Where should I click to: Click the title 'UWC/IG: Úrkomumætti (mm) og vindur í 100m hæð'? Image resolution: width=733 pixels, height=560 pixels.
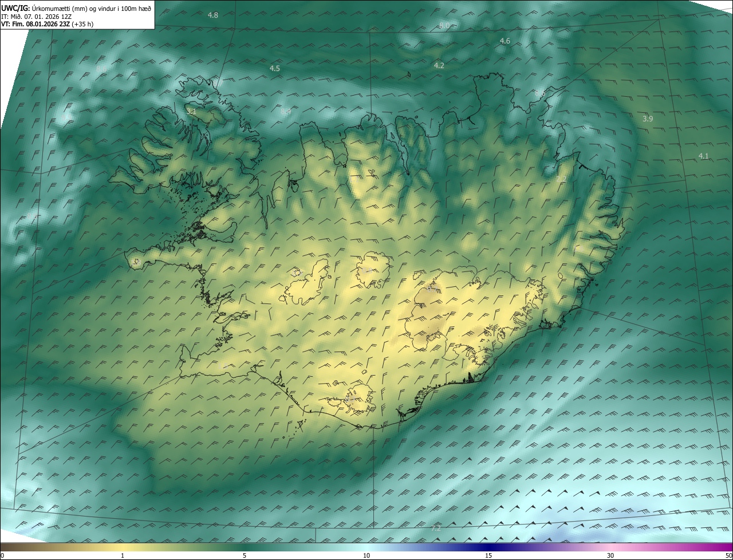76,7
